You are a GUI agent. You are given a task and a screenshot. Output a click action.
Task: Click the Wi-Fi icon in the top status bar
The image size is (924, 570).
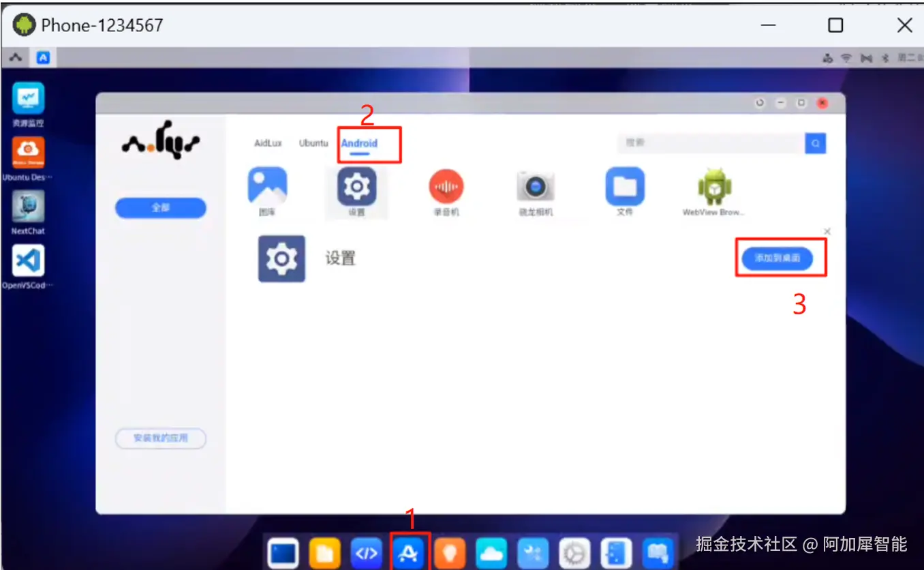pyautogui.click(x=846, y=59)
